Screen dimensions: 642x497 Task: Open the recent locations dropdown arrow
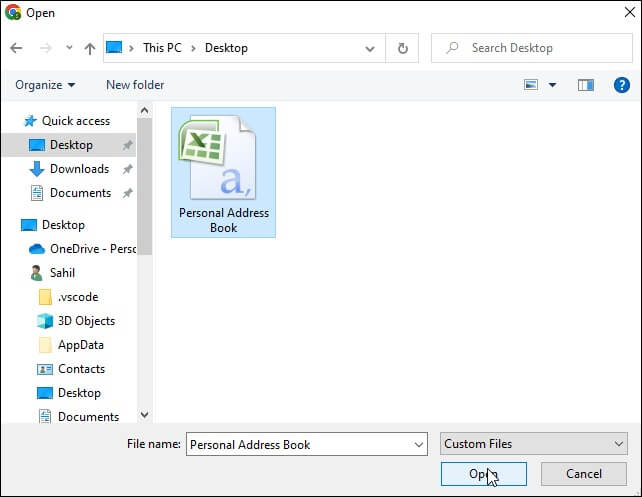(x=69, y=48)
